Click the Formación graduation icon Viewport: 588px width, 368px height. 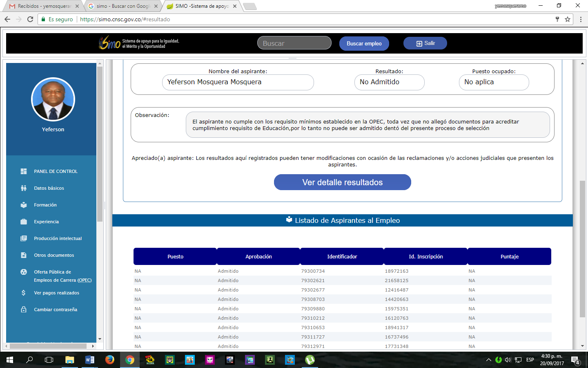pos(24,205)
